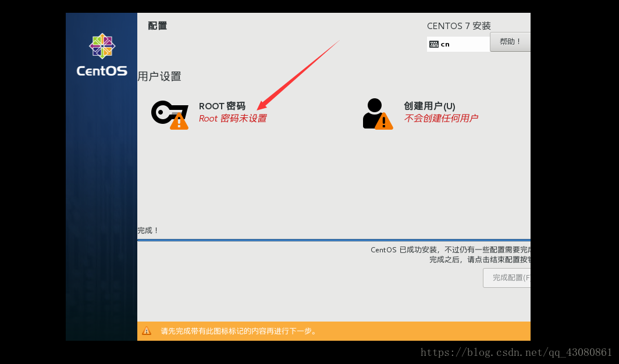Select the 创建用户(U) heading

tap(429, 106)
